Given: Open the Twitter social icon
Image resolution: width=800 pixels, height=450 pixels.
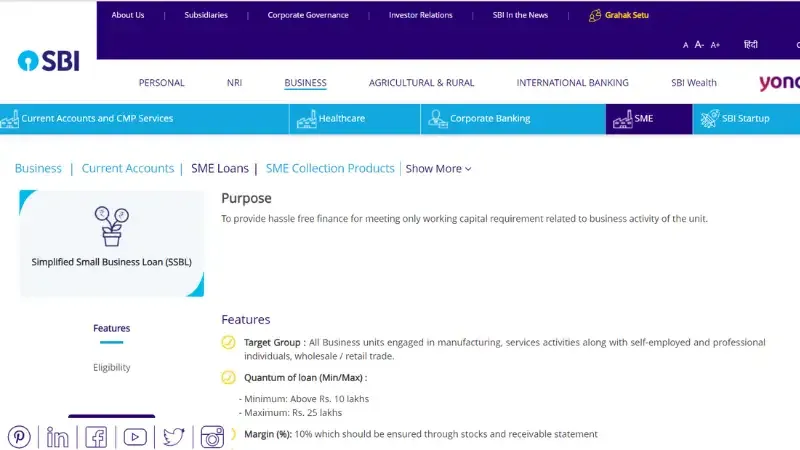Looking at the screenshot, I should point(173,437).
